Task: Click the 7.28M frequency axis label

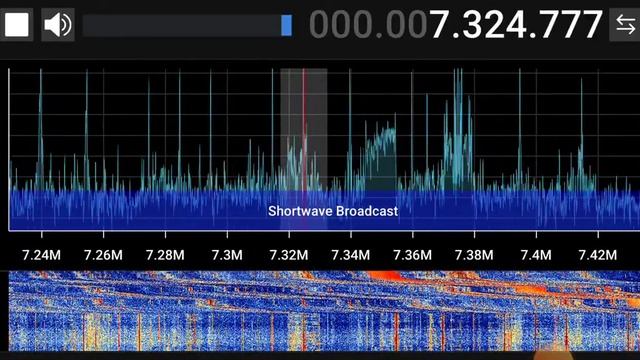Action: point(165,255)
